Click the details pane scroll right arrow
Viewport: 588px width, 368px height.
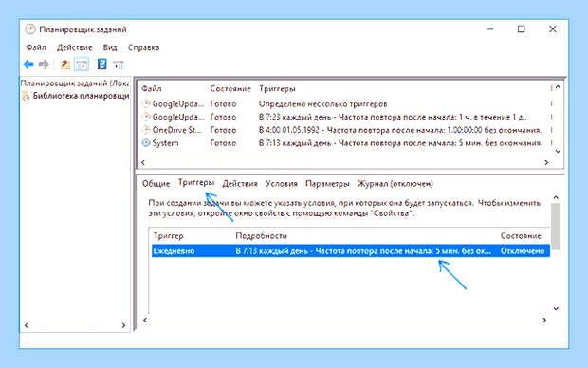click(x=544, y=320)
